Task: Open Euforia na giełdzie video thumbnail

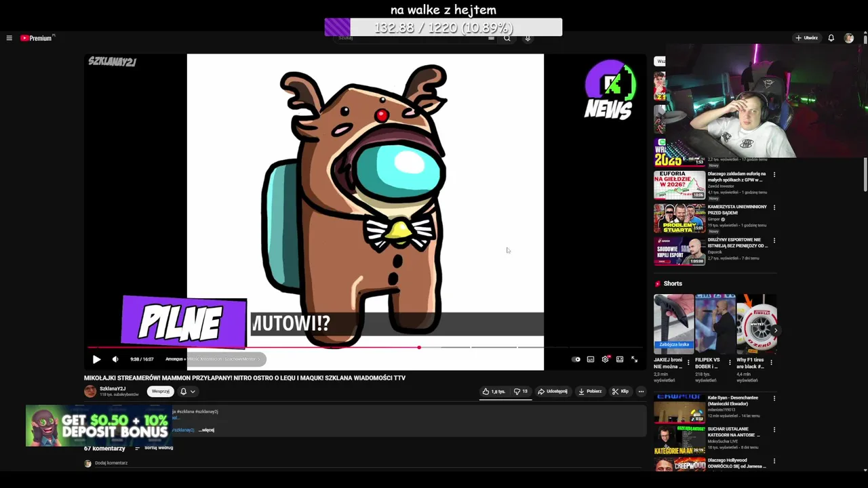Action: click(679, 184)
